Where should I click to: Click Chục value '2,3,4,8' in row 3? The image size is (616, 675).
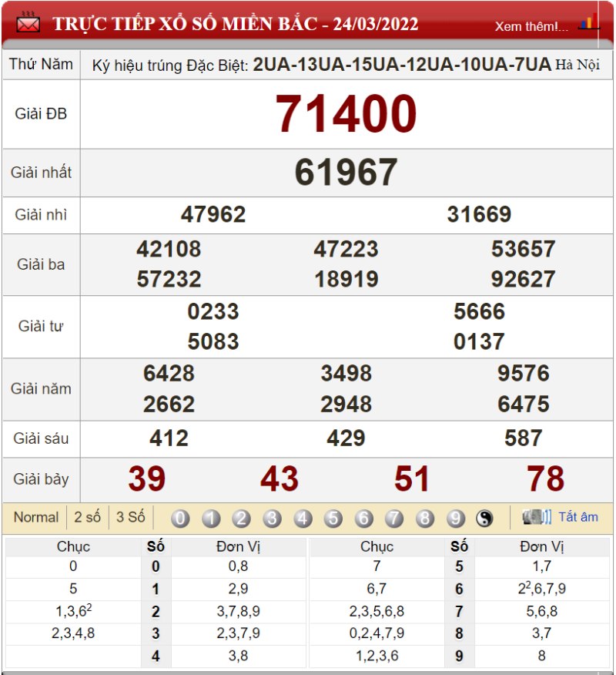coord(73,633)
